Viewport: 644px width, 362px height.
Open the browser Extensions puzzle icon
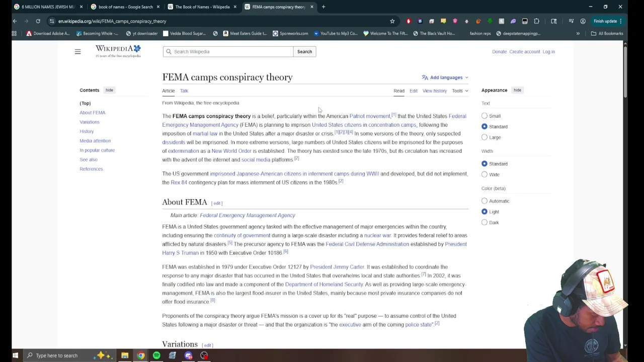[536, 21]
